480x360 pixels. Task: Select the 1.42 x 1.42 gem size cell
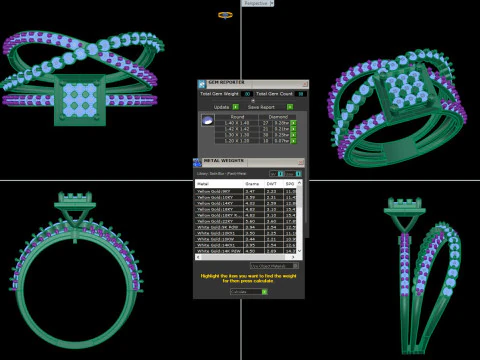point(237,129)
